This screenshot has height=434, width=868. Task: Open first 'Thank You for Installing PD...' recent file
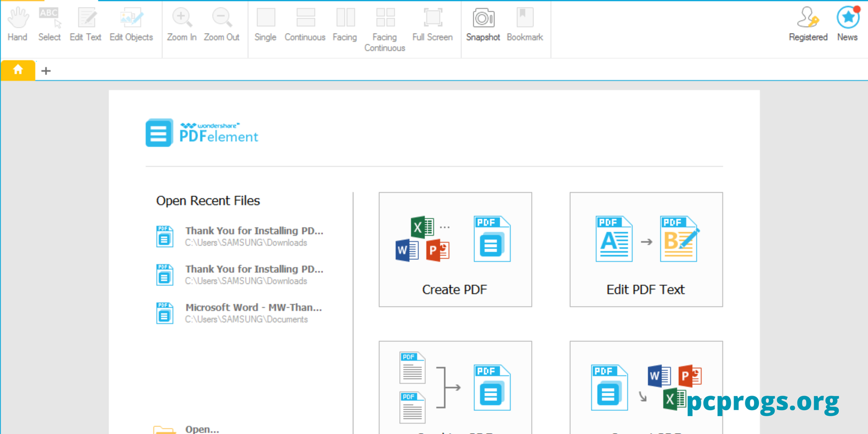point(240,237)
